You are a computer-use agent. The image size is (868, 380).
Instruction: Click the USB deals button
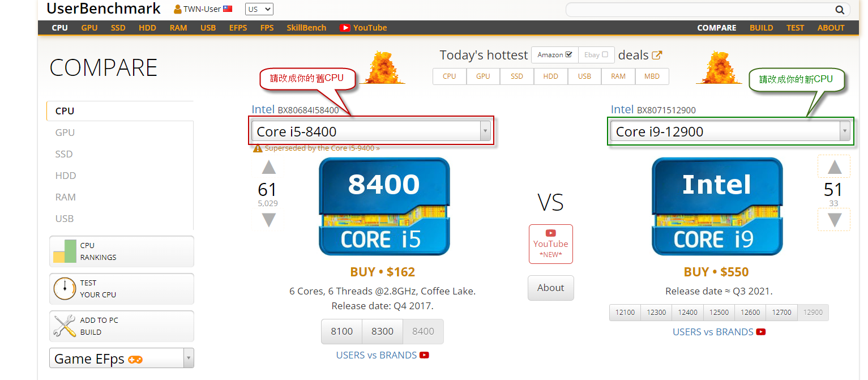[584, 76]
